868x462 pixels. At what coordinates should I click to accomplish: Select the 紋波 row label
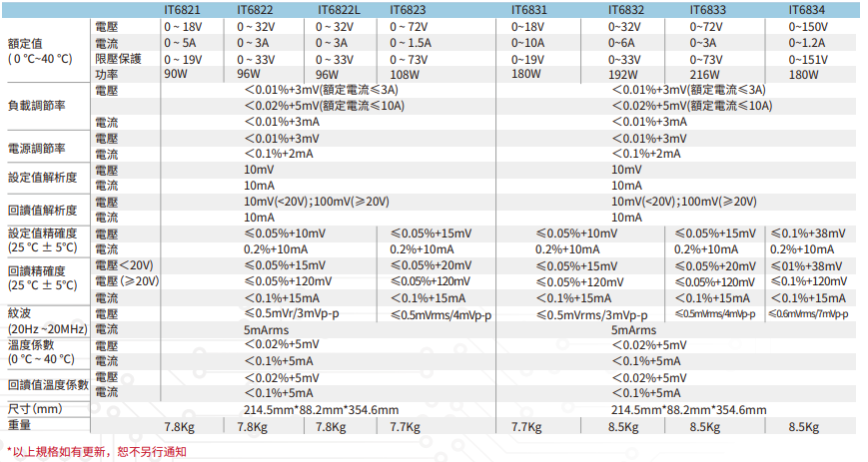point(19,313)
